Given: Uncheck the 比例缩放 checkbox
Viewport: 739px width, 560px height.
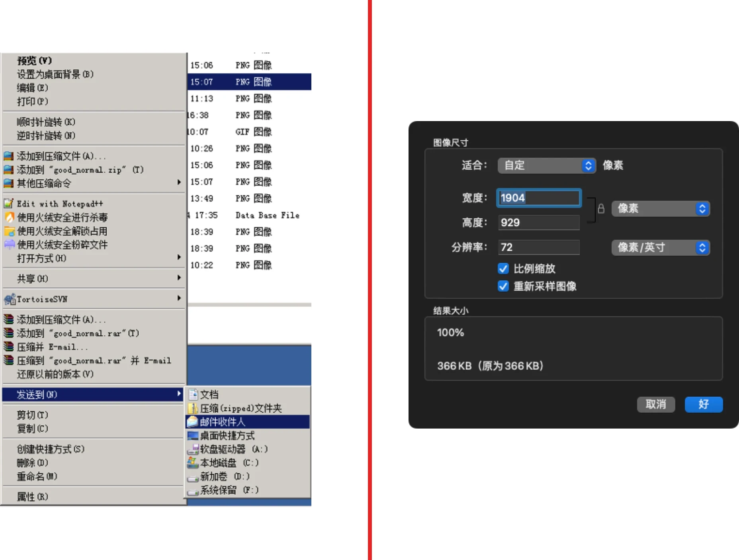Looking at the screenshot, I should [503, 269].
